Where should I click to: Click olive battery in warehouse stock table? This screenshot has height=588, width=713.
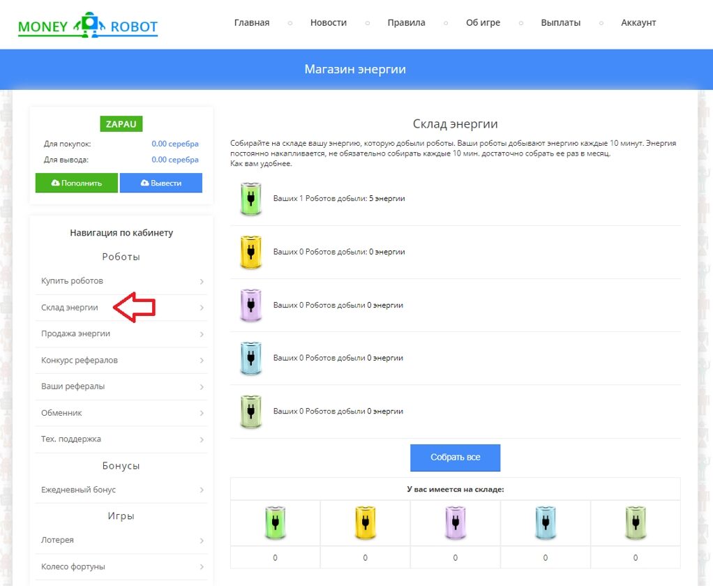(x=636, y=522)
